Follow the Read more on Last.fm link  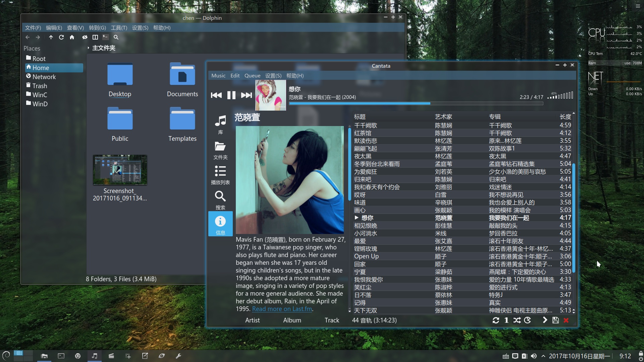(x=282, y=309)
